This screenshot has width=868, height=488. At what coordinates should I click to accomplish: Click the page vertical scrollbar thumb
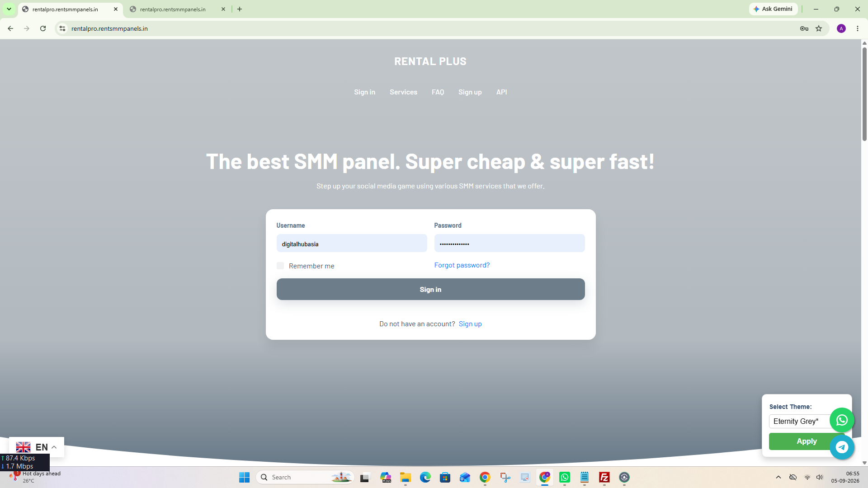click(864, 94)
